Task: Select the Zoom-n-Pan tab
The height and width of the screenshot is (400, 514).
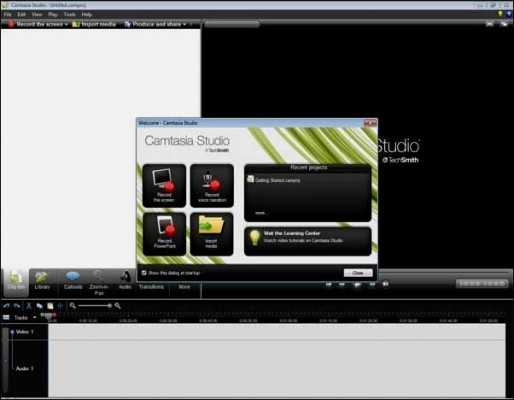Action: click(99, 283)
